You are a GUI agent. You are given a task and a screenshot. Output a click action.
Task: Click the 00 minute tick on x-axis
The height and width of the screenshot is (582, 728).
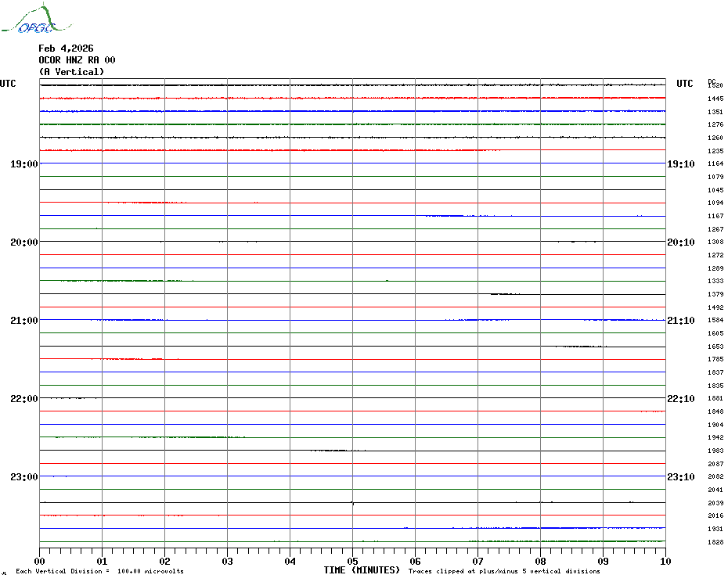[40, 561]
